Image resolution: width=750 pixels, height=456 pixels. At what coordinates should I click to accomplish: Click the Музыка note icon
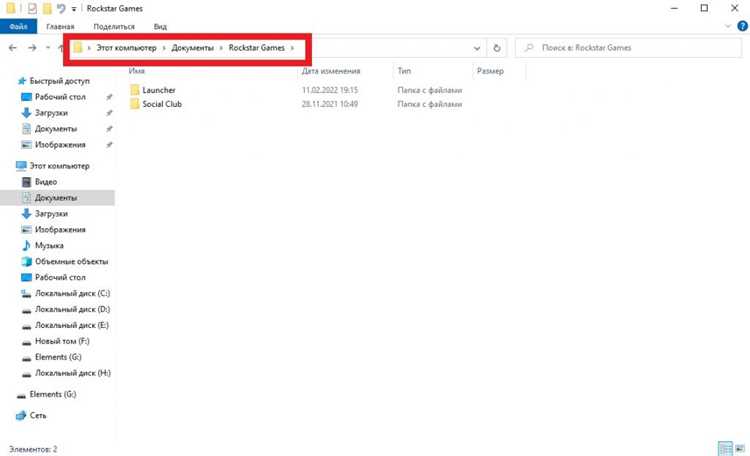click(x=26, y=245)
